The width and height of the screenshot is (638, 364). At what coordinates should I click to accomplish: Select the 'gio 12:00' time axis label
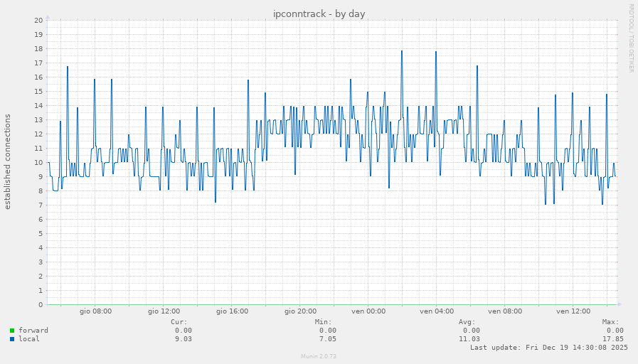[164, 311]
